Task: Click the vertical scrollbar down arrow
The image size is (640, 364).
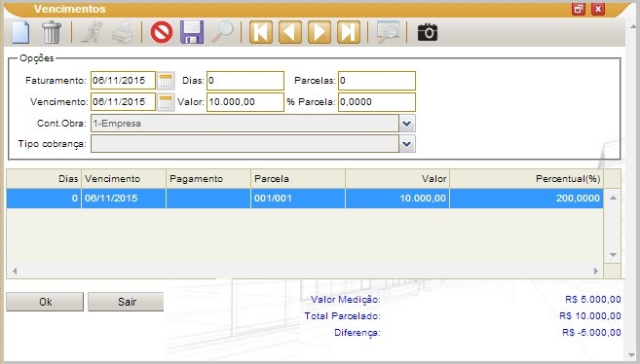Action: tap(613, 255)
